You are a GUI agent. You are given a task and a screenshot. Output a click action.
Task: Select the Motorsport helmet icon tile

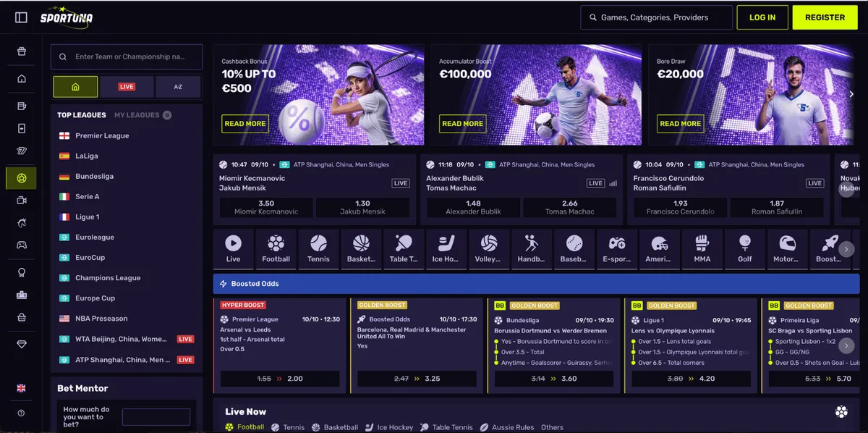(x=786, y=249)
